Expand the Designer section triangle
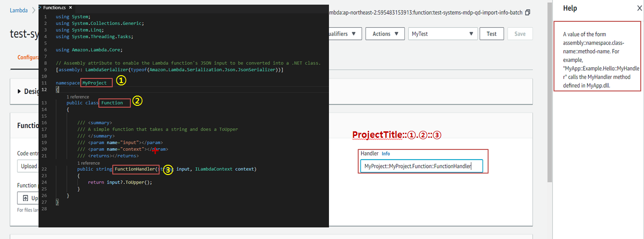Viewport: 644px width, 239px height. (x=19, y=91)
